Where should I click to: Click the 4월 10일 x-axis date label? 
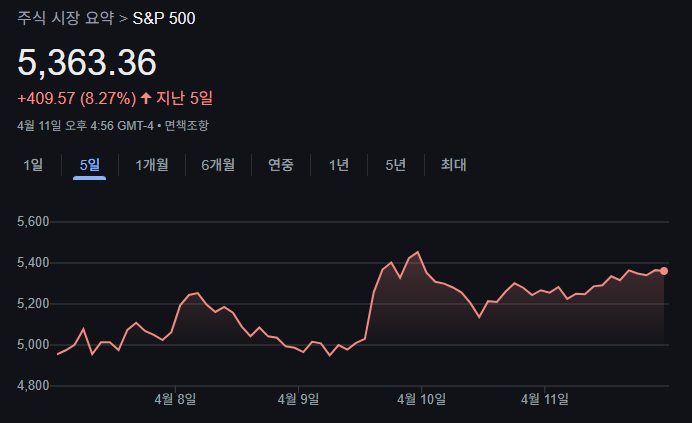[421, 400]
